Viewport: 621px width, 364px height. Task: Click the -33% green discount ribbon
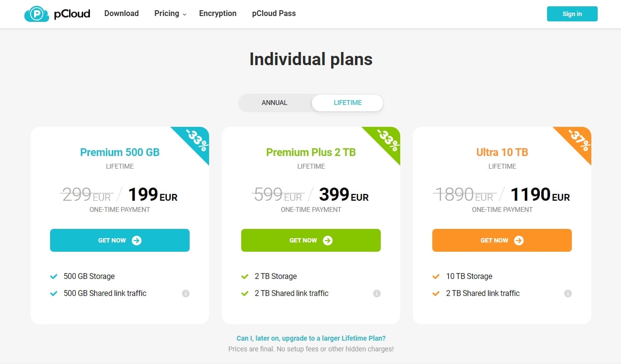click(387, 140)
